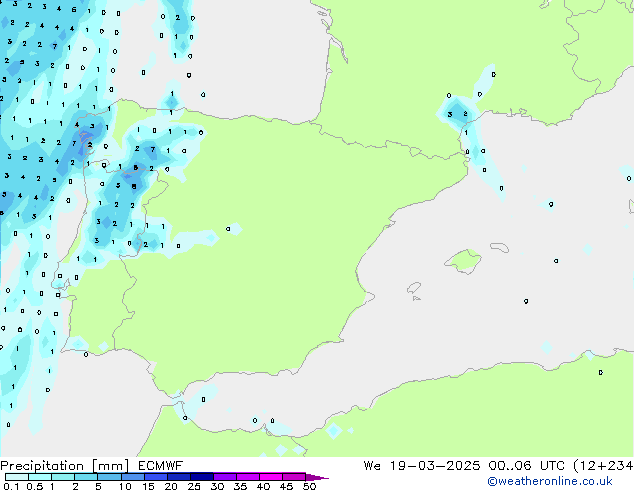
Task: Pick the 5–10 mm legend swatch
Action: [110, 477]
